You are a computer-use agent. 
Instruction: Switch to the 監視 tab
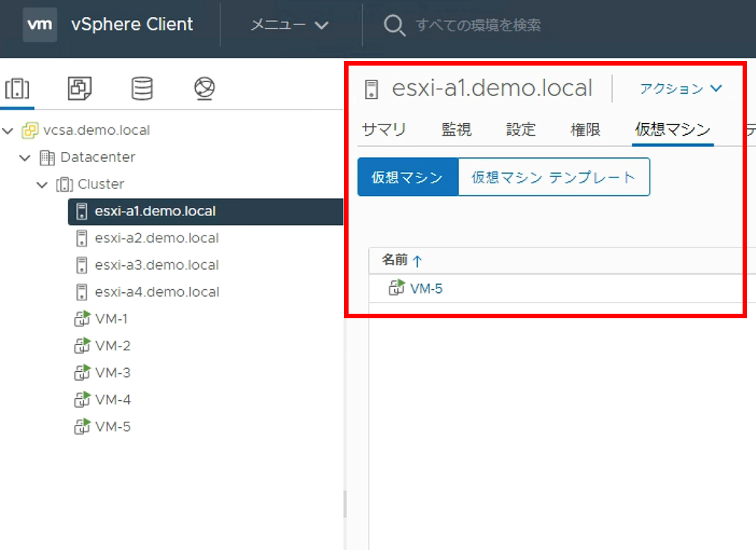(x=456, y=129)
